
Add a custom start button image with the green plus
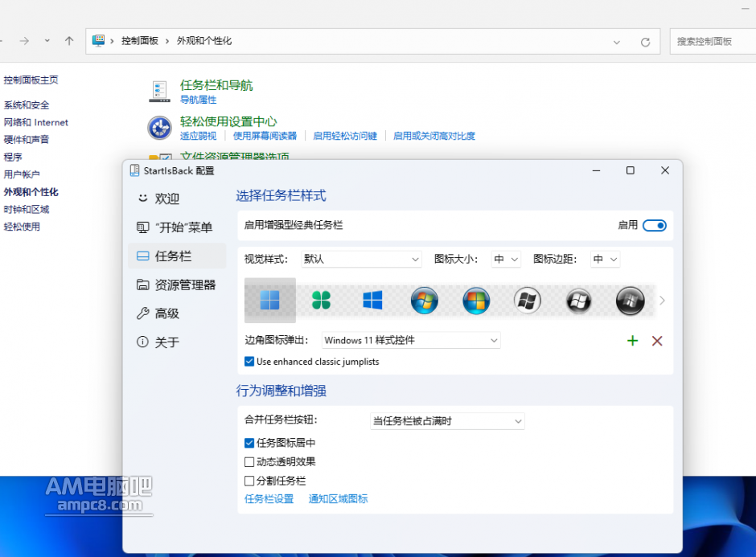pos(633,341)
